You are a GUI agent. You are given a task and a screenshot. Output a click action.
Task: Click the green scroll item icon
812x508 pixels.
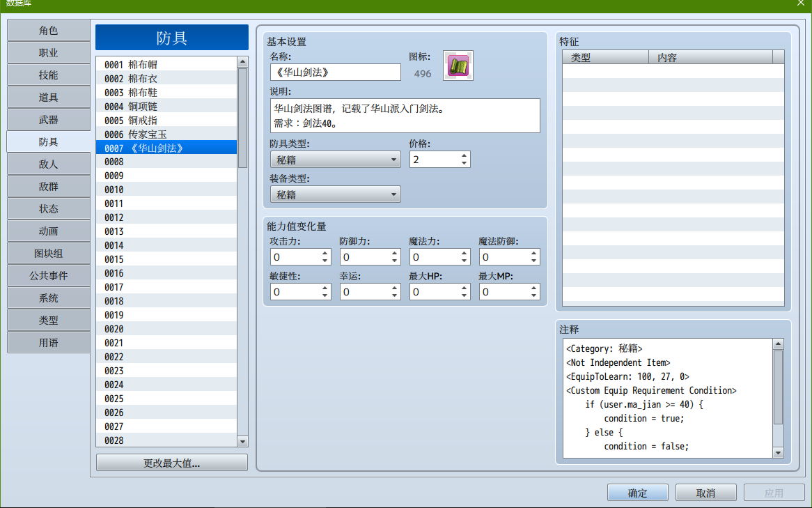pyautogui.click(x=458, y=66)
